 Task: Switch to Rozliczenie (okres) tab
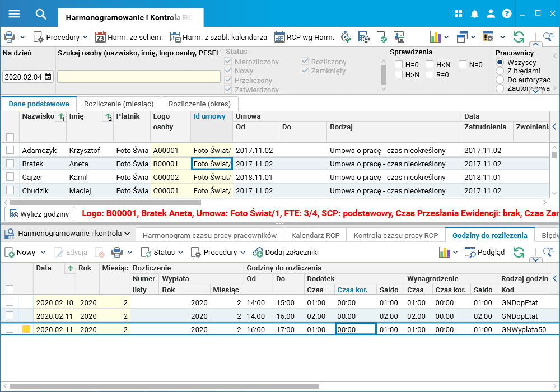click(200, 104)
